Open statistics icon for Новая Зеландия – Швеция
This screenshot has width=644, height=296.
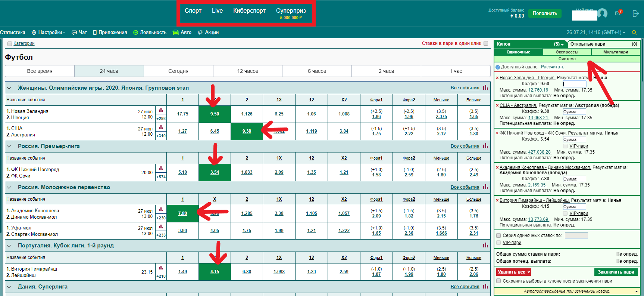(161, 110)
